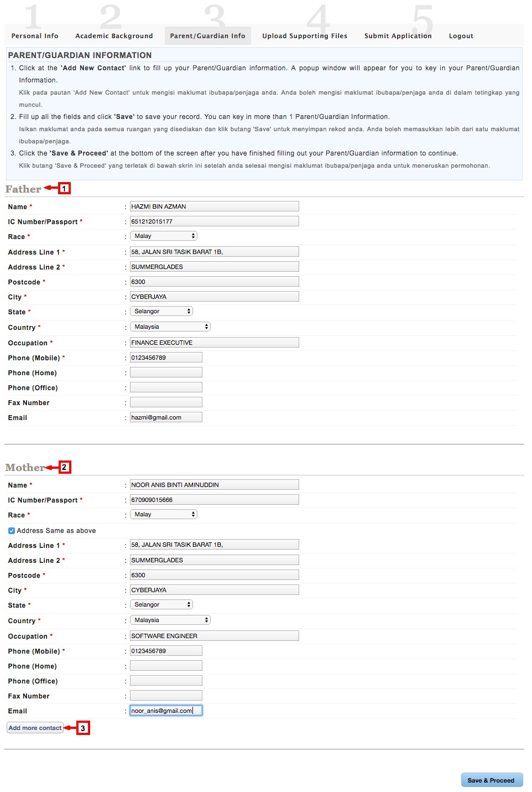The height and width of the screenshot is (792, 532).
Task: Expand Father's State dropdown
Action: coord(161,312)
